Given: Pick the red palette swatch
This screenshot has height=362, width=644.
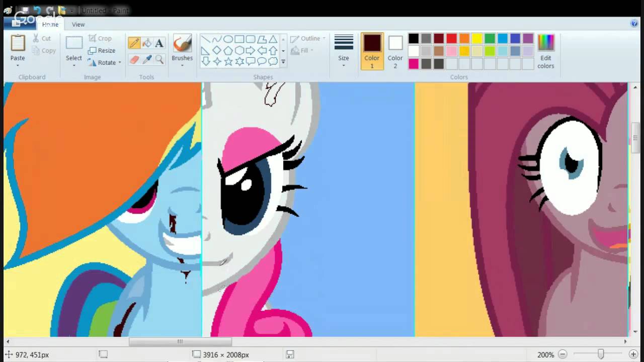Looking at the screenshot, I should (x=451, y=39).
